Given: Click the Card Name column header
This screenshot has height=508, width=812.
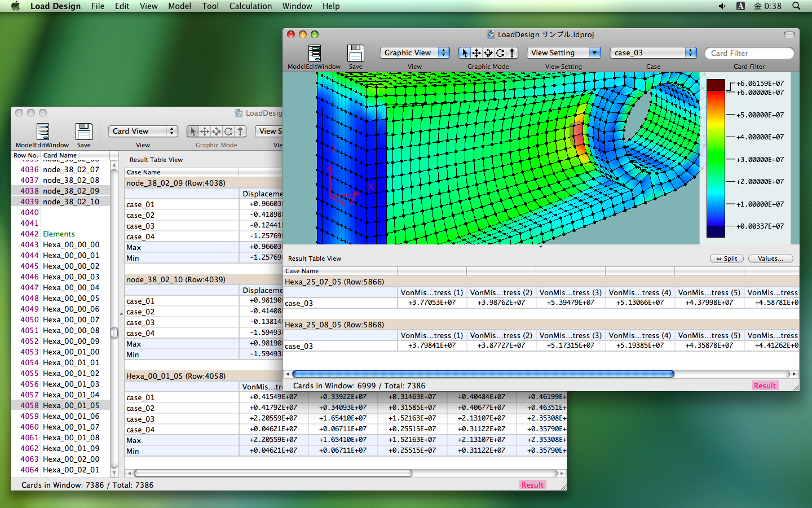Looking at the screenshot, I should point(76,155).
